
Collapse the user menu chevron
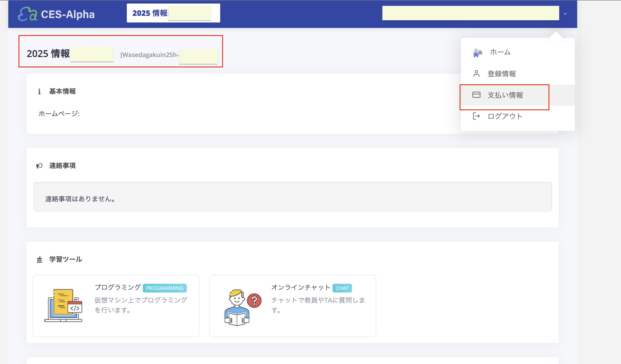(565, 14)
